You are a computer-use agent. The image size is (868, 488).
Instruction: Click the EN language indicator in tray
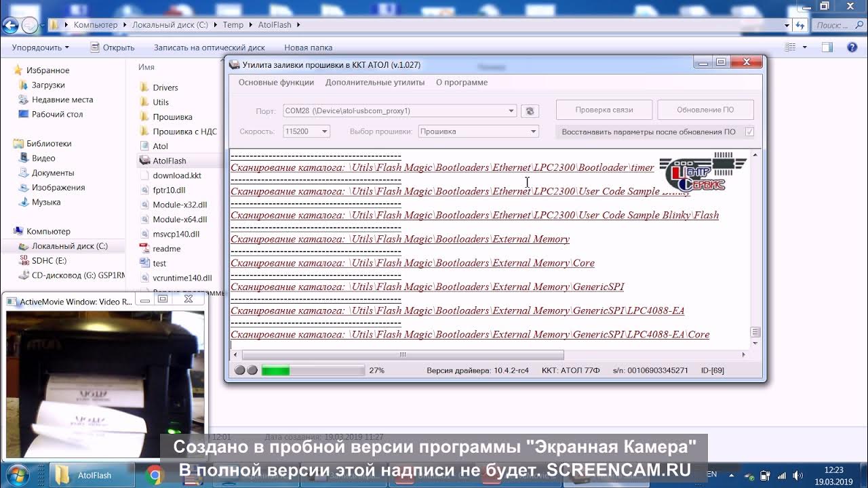click(712, 474)
